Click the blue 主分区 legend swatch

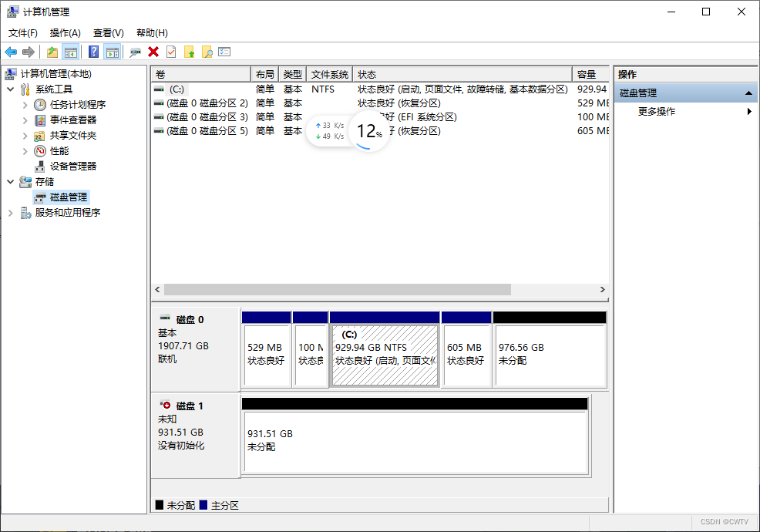pyautogui.click(x=203, y=505)
